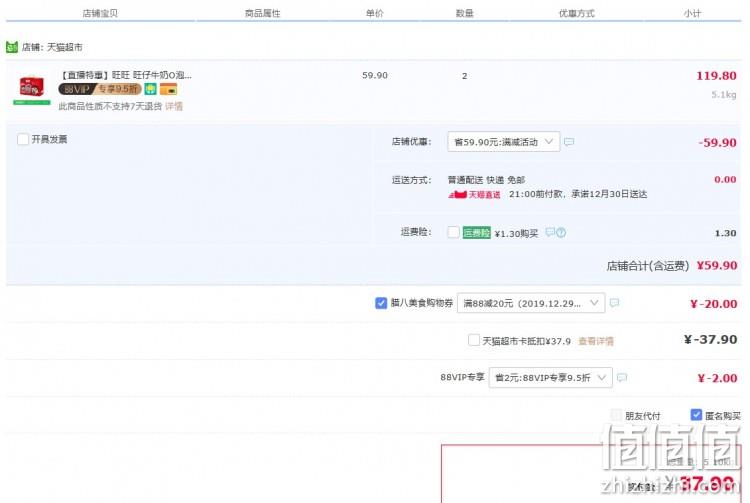Uncheck the 腊八美食购物券 checkbox
The image size is (750, 503).
tap(381, 303)
